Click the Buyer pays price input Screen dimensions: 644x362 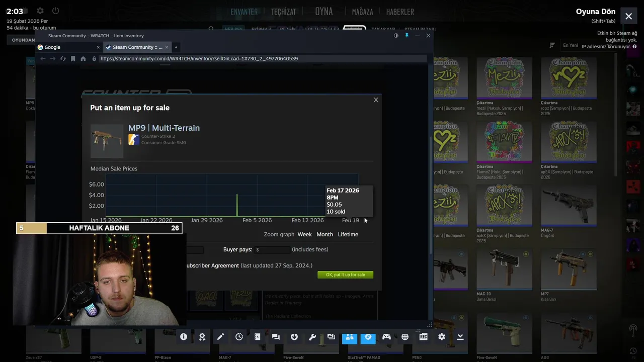tap(272, 249)
